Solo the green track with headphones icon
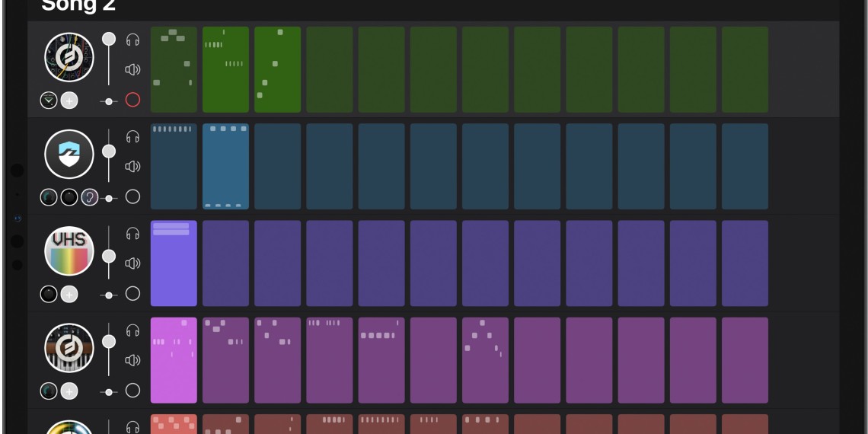Image resolution: width=868 pixels, height=434 pixels. (x=132, y=40)
